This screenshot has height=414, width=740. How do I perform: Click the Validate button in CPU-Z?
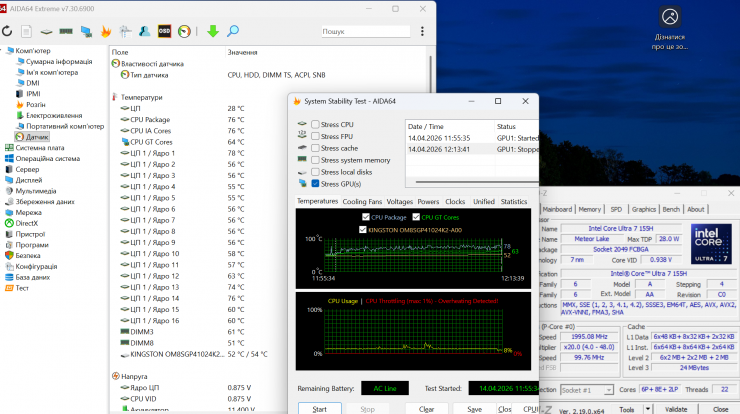[676, 409]
